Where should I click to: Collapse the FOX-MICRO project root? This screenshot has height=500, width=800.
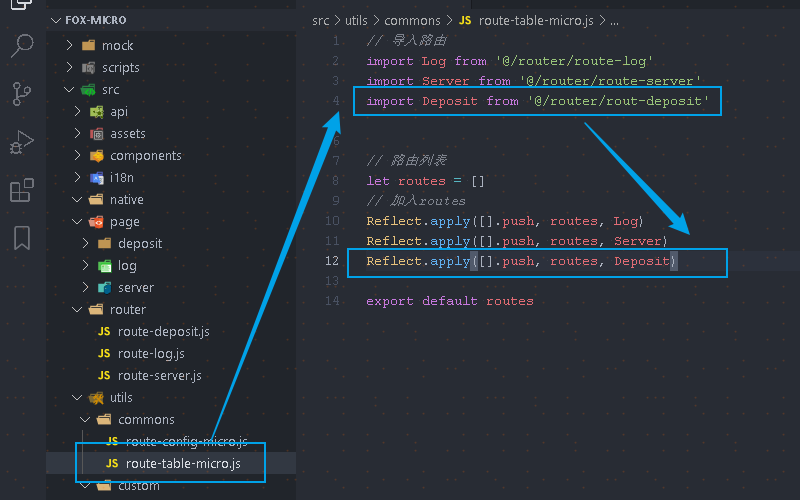[x=55, y=19]
